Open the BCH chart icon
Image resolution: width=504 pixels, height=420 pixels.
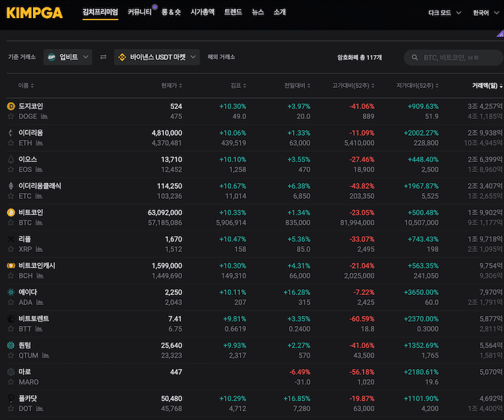(40, 276)
